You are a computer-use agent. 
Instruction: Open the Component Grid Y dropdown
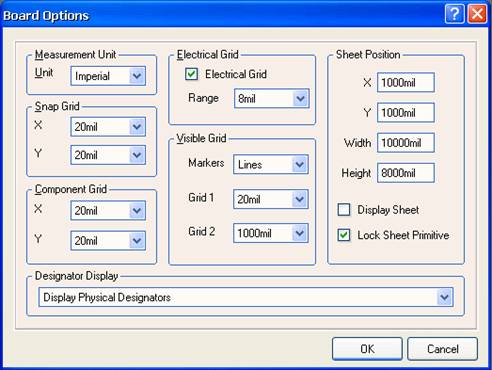coord(108,240)
